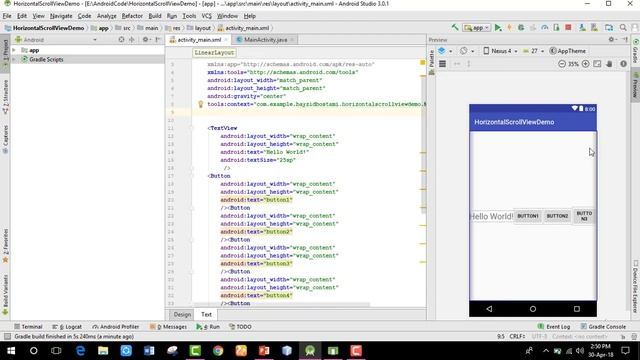
Task: Open the Messages tool window
Action: click(169, 327)
